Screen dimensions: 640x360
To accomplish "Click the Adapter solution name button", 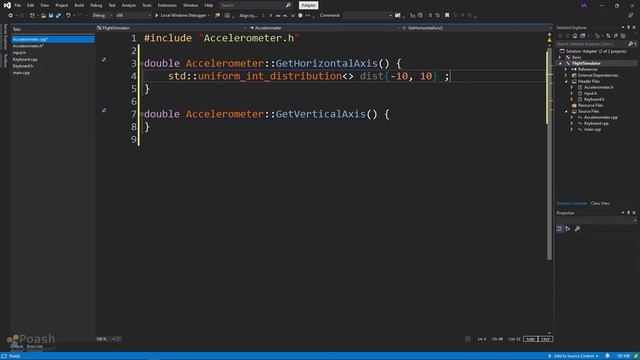I will [x=309, y=5].
